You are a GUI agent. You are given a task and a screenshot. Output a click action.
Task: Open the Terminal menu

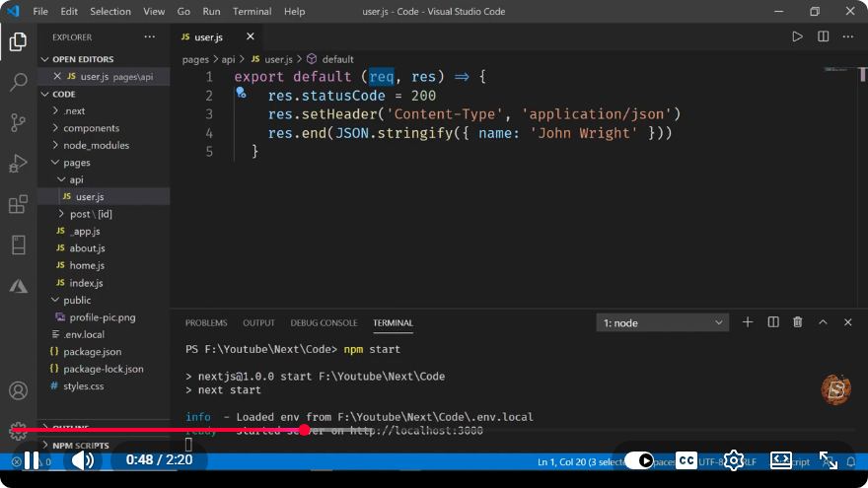coord(252,11)
